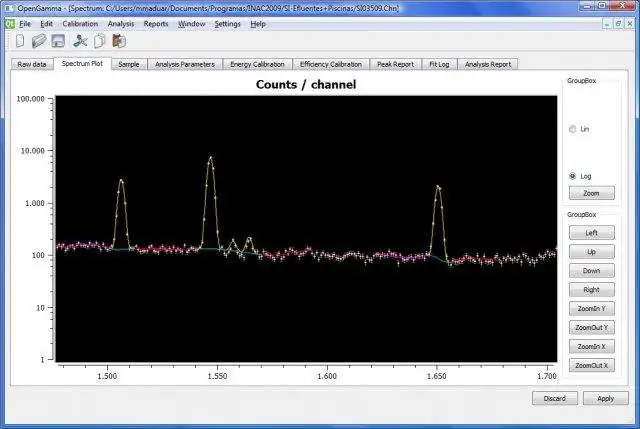
Task: Close the inner spectrum document window
Action: (630, 24)
